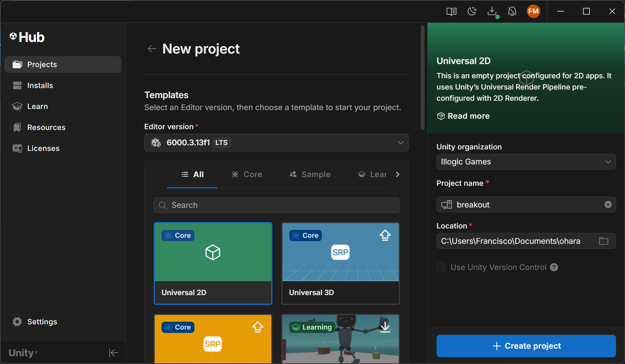Click the download icon on the Learning template
The height and width of the screenshot is (364, 625).
(385, 327)
